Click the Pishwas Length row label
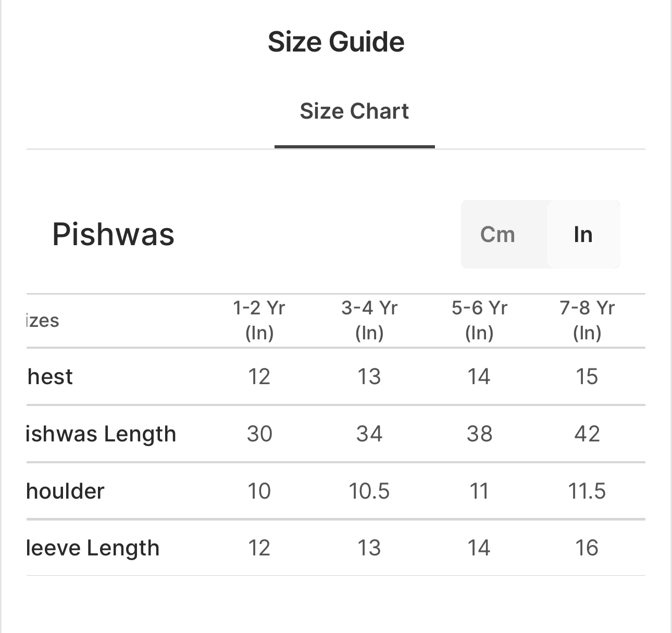The width and height of the screenshot is (672, 633). tap(101, 434)
